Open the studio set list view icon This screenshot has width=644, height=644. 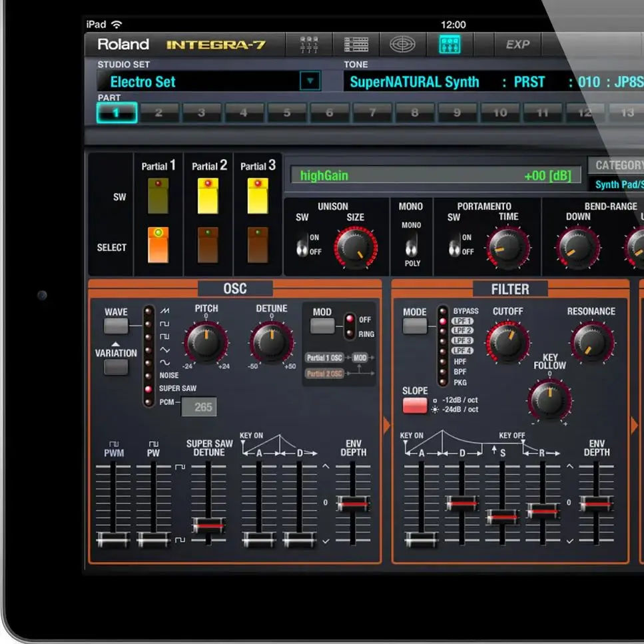click(x=356, y=45)
